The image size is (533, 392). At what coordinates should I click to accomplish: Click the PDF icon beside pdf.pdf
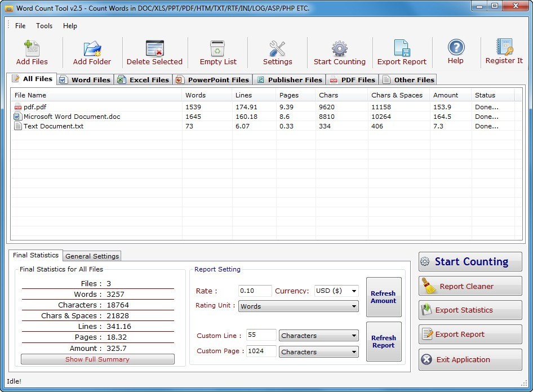coord(17,107)
